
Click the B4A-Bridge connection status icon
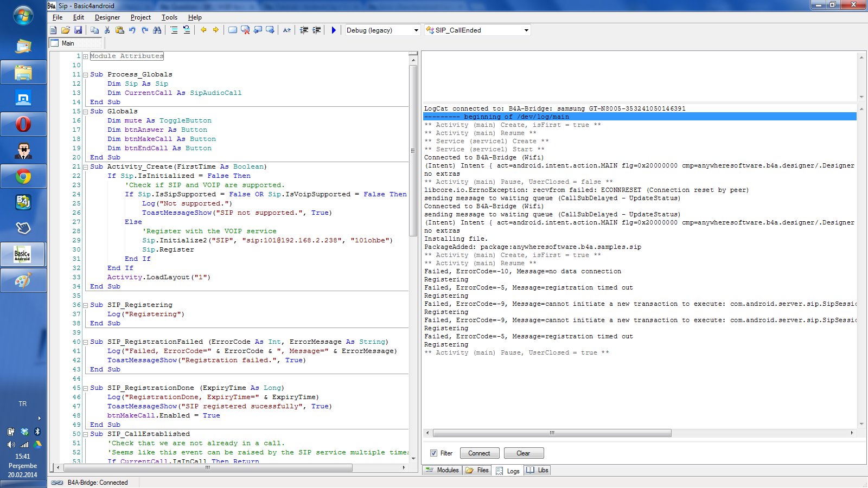click(57, 483)
